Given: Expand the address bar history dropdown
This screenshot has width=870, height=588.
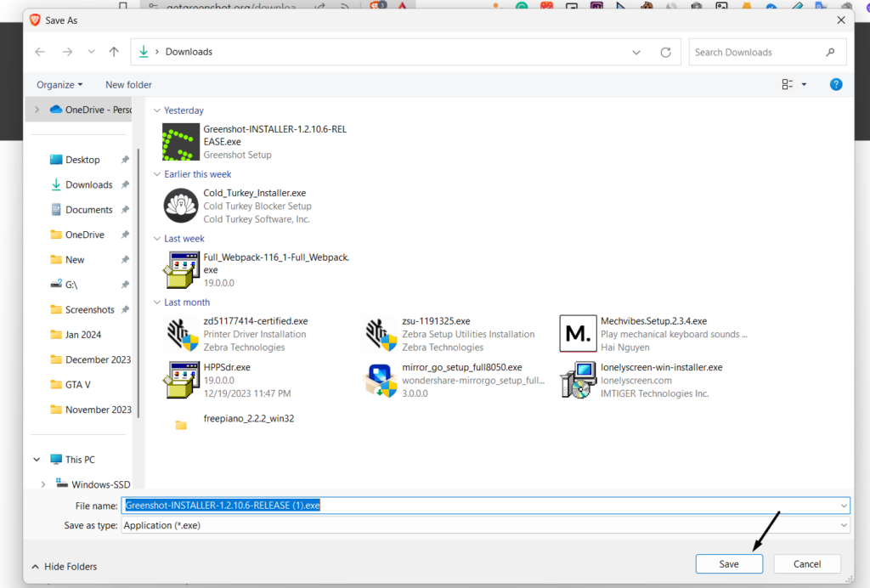Looking at the screenshot, I should coord(636,52).
